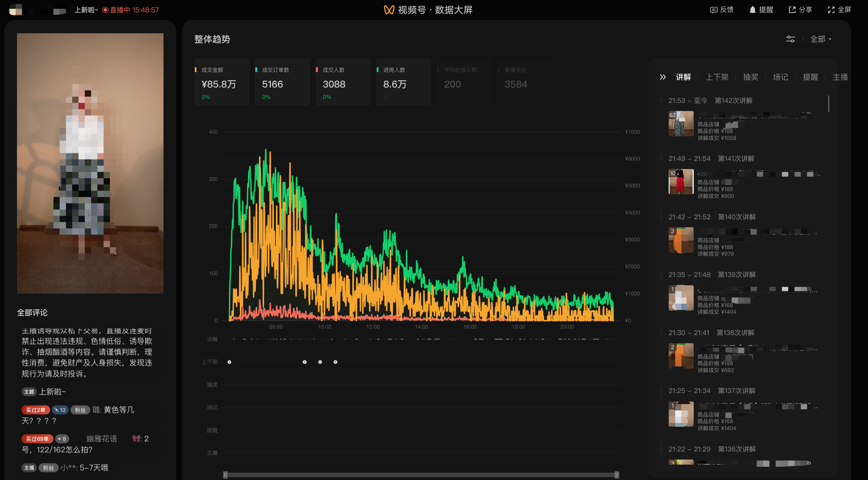Open the 场记 tab
This screenshot has height=480, width=868.
point(780,77)
